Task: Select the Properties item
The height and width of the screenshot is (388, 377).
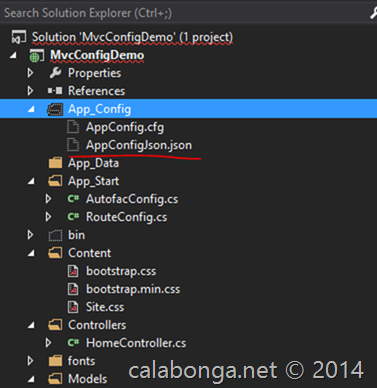Action: (x=94, y=73)
